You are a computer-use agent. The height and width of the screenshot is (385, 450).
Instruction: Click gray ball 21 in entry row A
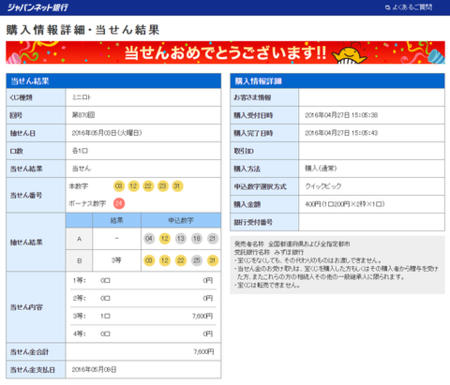click(212, 239)
